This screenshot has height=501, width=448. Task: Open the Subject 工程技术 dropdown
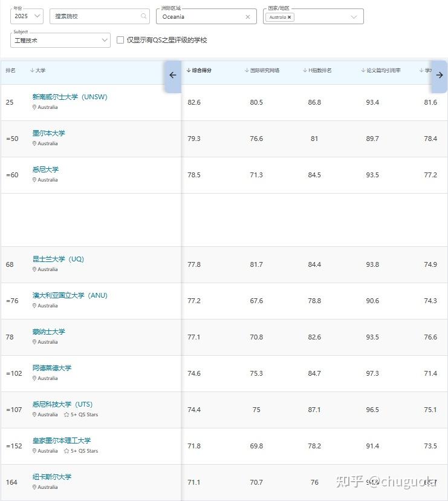(x=60, y=41)
